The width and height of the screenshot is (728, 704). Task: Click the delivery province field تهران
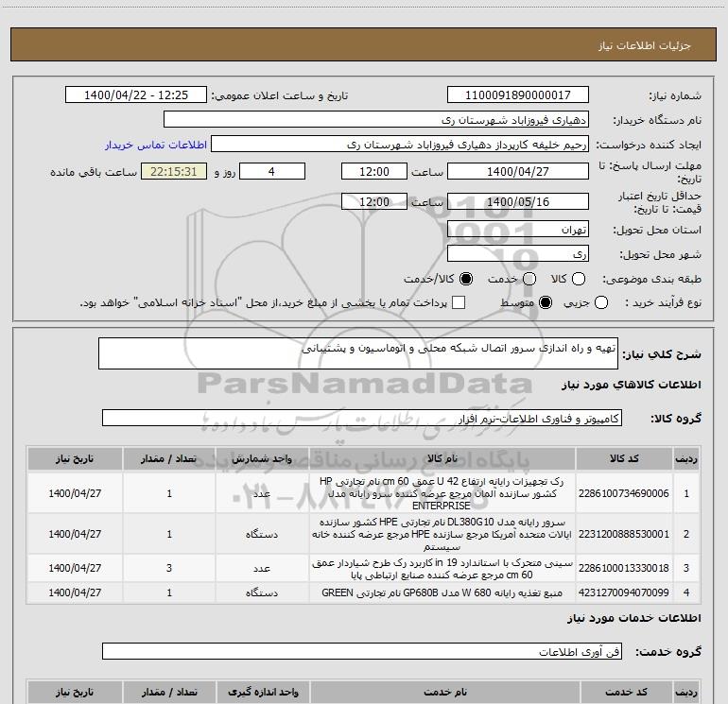[x=518, y=229]
